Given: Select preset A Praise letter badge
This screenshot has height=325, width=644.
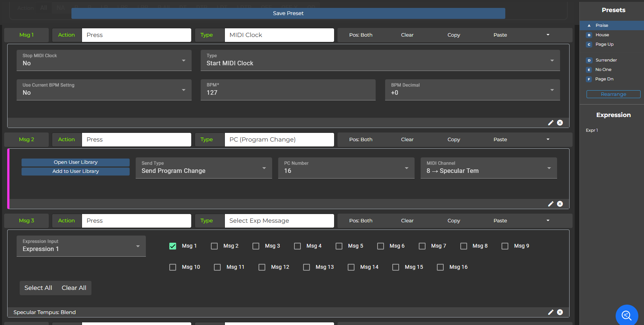Looking at the screenshot, I should pyautogui.click(x=589, y=26).
